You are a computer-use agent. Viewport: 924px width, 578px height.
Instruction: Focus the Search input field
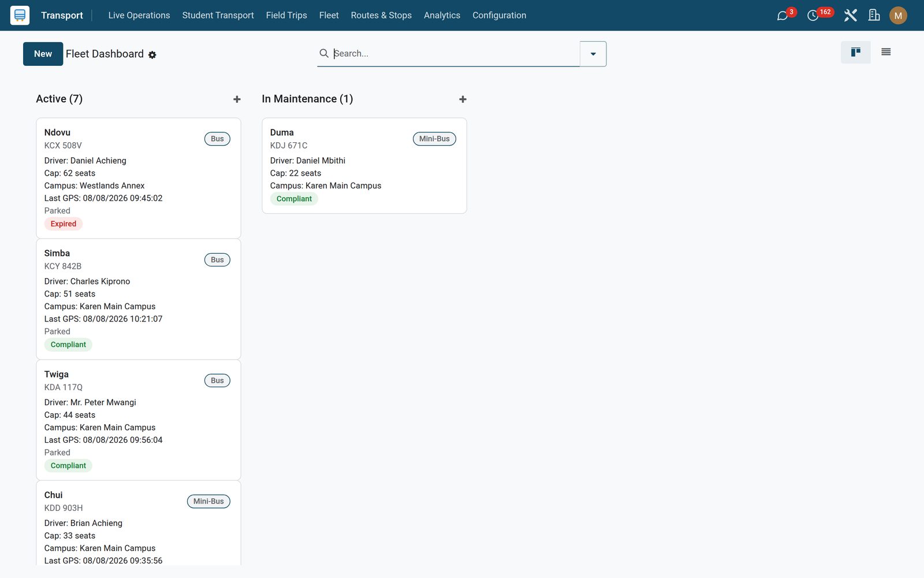click(455, 53)
